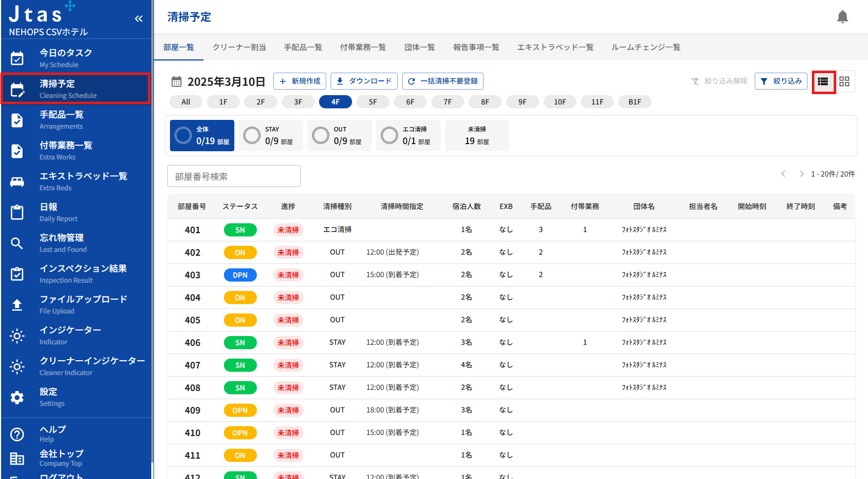Switch to クリーナー割当 tab
Screen dimensions: 868x479
tap(239, 47)
